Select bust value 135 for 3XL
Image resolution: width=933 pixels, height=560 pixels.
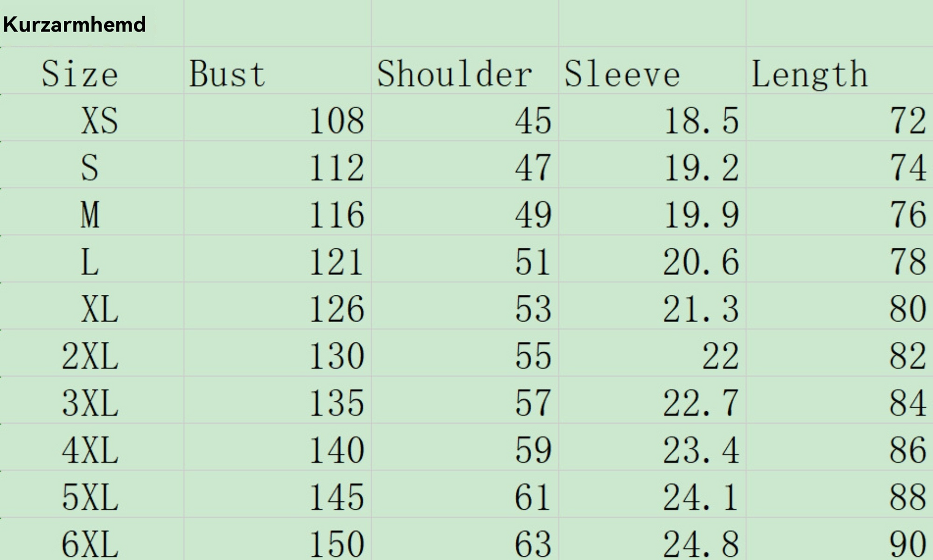click(277, 400)
